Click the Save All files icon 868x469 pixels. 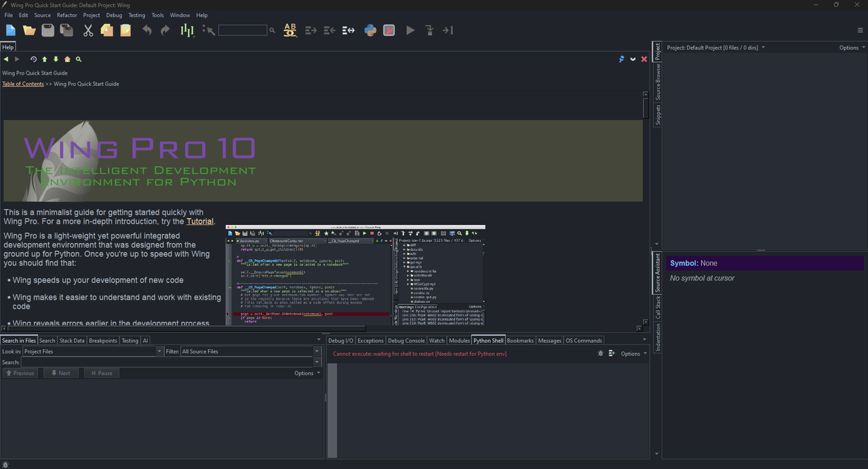point(66,30)
